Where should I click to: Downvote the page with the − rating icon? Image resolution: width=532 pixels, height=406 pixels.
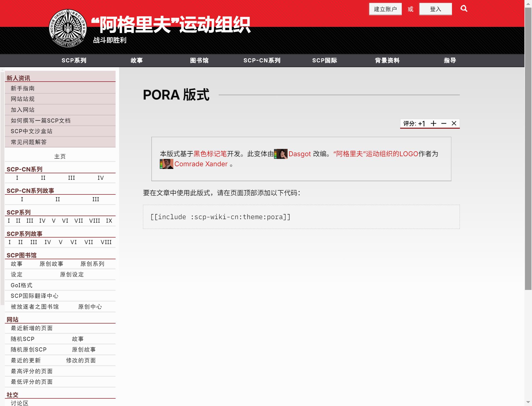coord(444,123)
